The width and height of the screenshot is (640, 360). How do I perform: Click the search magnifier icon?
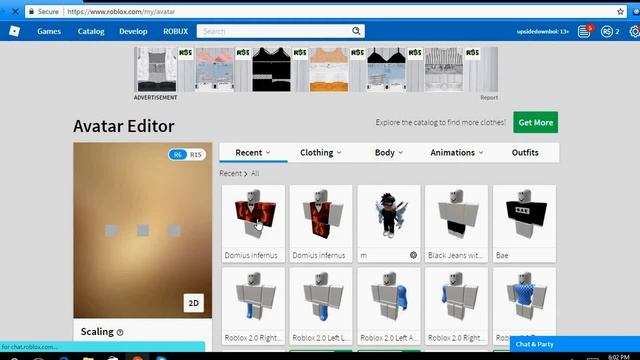coord(356,31)
